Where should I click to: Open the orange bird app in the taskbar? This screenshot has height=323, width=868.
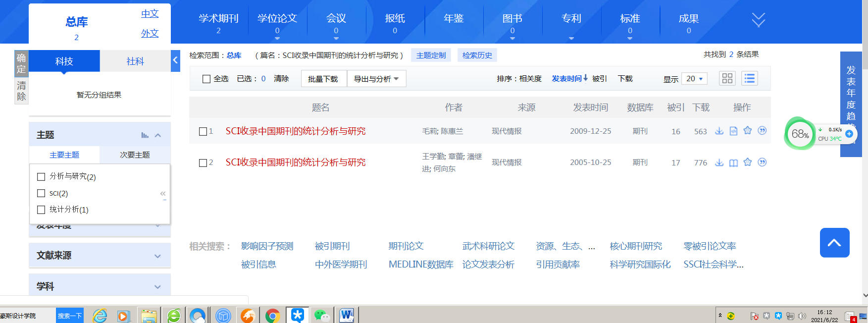click(248, 316)
